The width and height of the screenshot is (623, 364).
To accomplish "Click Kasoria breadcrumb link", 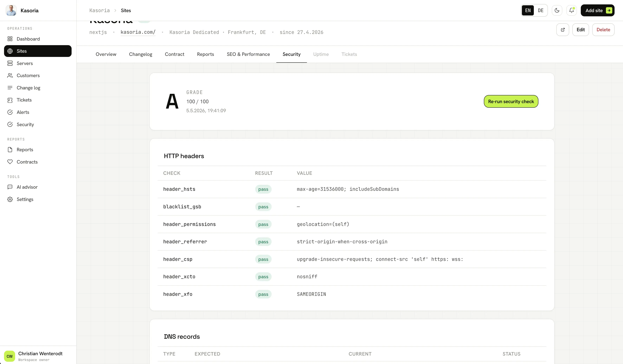I will point(99,10).
